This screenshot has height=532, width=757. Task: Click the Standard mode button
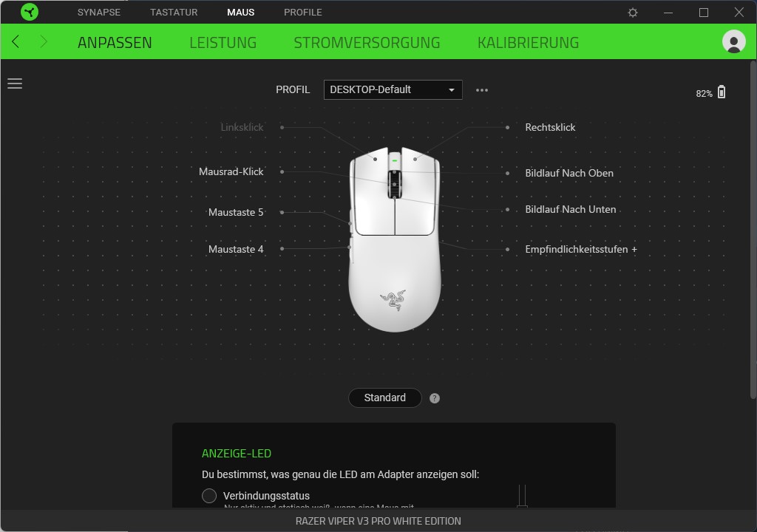click(x=384, y=398)
